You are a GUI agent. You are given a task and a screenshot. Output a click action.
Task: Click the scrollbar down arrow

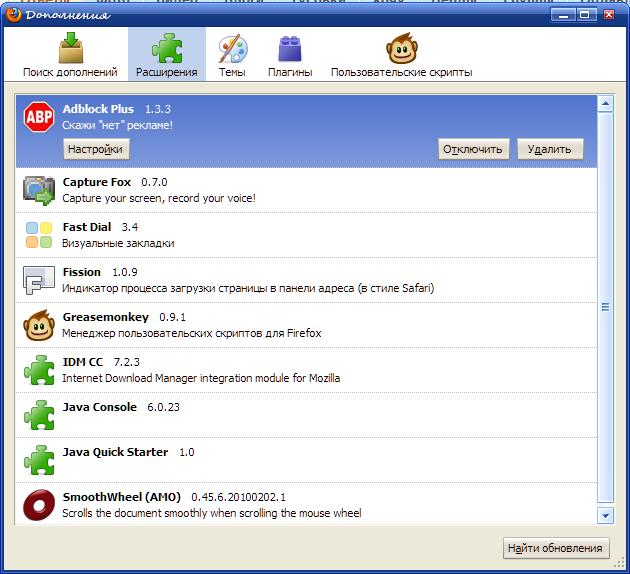click(605, 515)
